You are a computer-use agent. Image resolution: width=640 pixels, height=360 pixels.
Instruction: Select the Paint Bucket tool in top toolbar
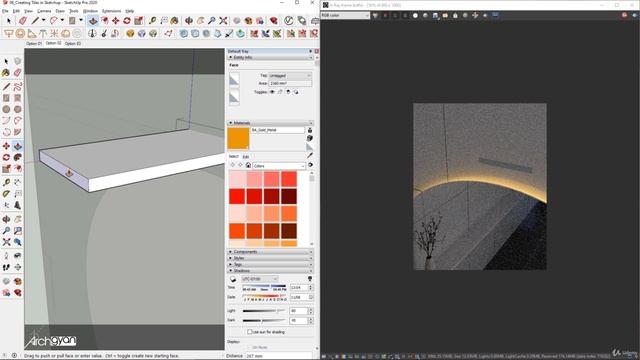point(175,20)
